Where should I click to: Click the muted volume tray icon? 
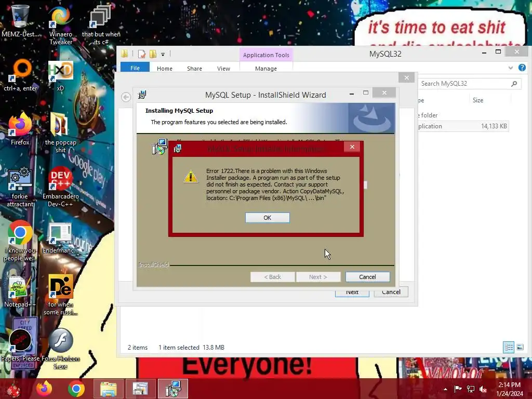483,389
